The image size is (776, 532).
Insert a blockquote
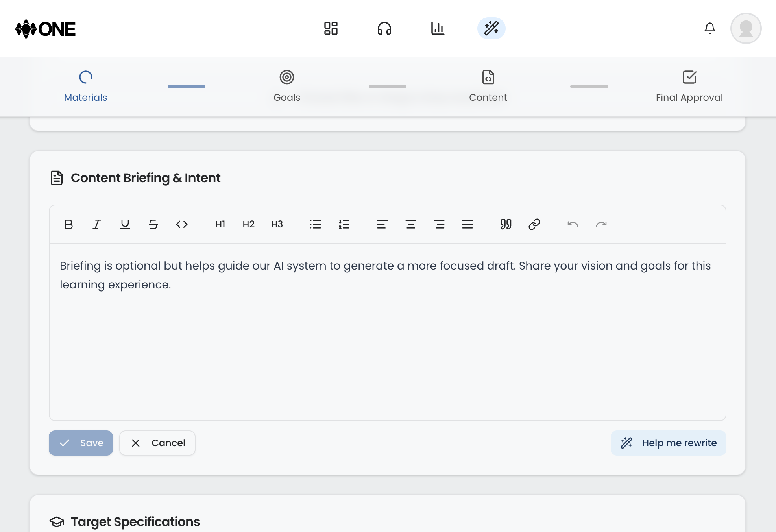(506, 224)
